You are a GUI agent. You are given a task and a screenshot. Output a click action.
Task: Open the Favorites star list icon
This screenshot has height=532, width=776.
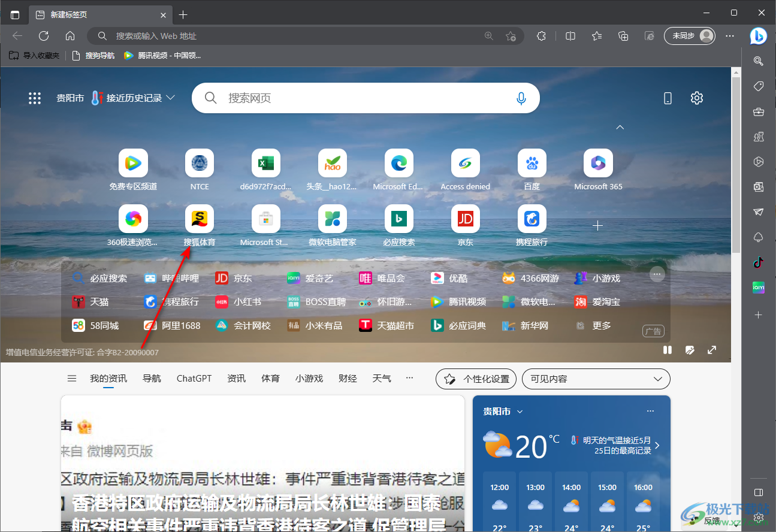click(x=597, y=36)
